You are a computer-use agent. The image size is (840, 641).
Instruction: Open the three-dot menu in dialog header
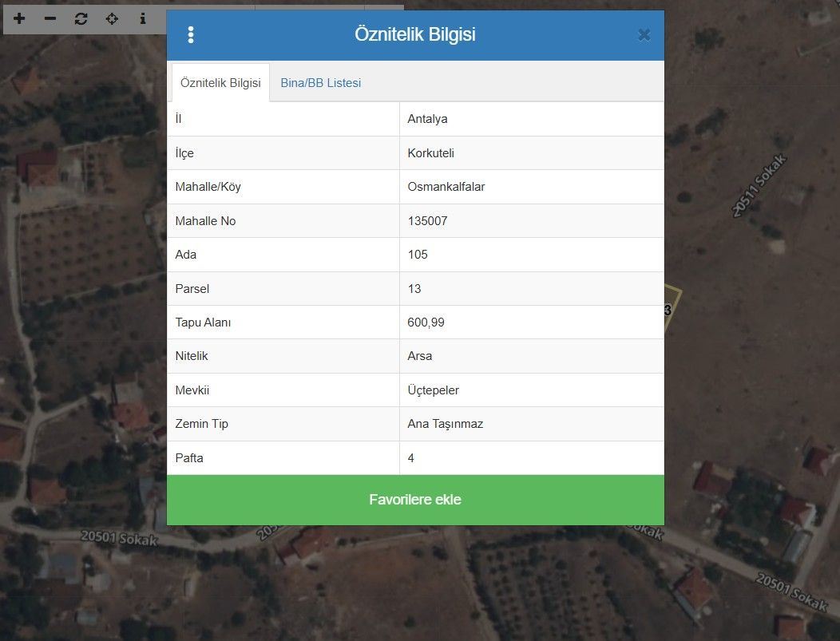(190, 35)
